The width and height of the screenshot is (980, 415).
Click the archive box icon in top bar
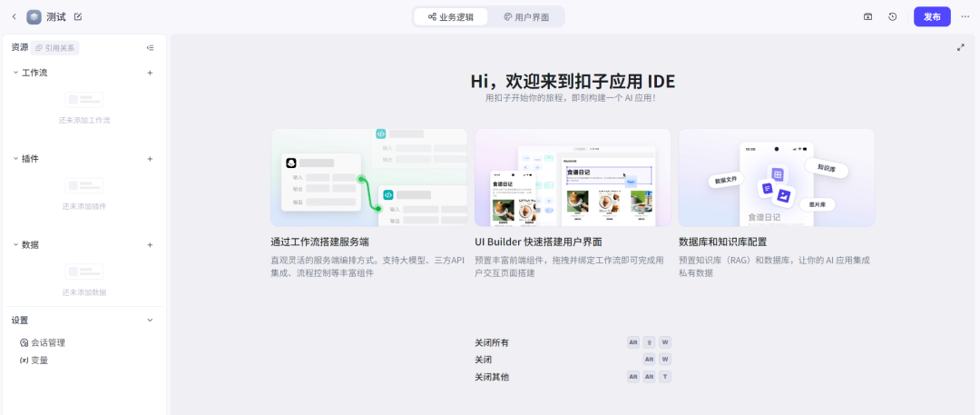click(867, 16)
